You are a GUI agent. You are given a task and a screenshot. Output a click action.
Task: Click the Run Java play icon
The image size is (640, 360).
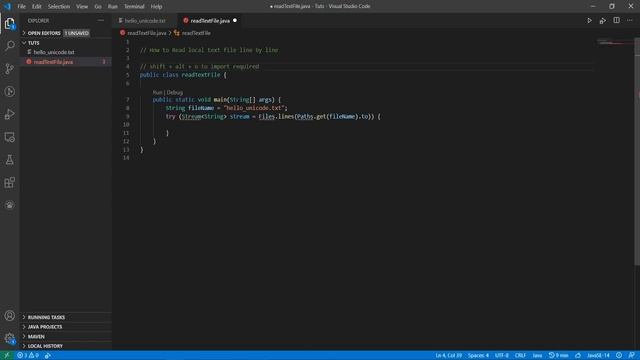pos(589,20)
